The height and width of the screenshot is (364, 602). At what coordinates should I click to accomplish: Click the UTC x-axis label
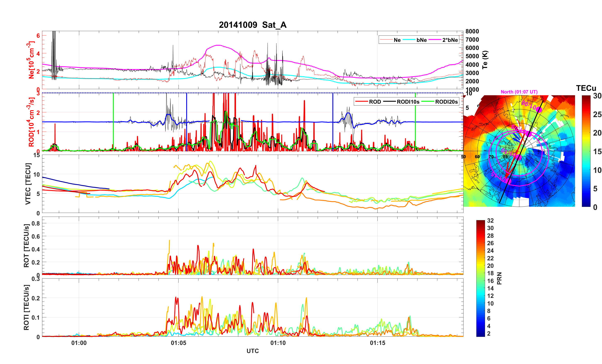point(252,351)
